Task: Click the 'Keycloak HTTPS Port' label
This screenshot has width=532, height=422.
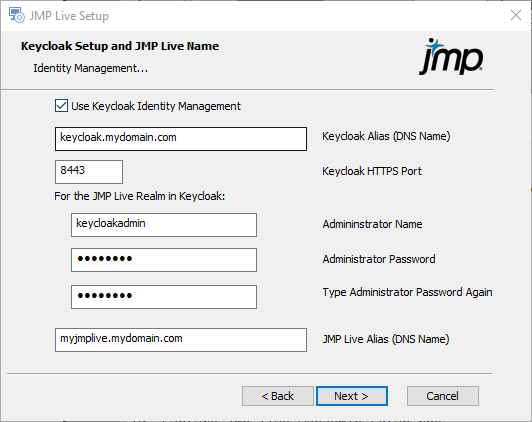Action: pyautogui.click(x=372, y=171)
